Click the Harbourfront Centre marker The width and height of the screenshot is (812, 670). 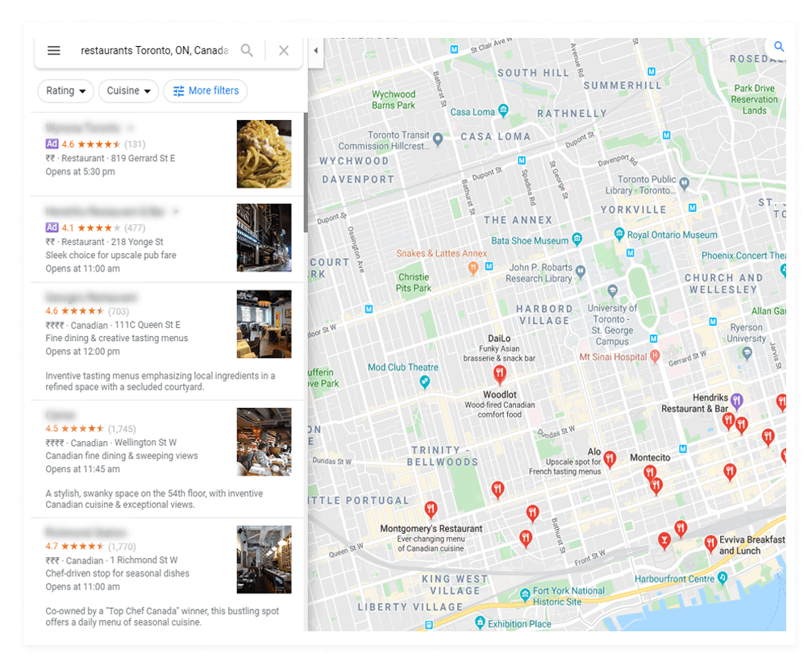click(722, 578)
